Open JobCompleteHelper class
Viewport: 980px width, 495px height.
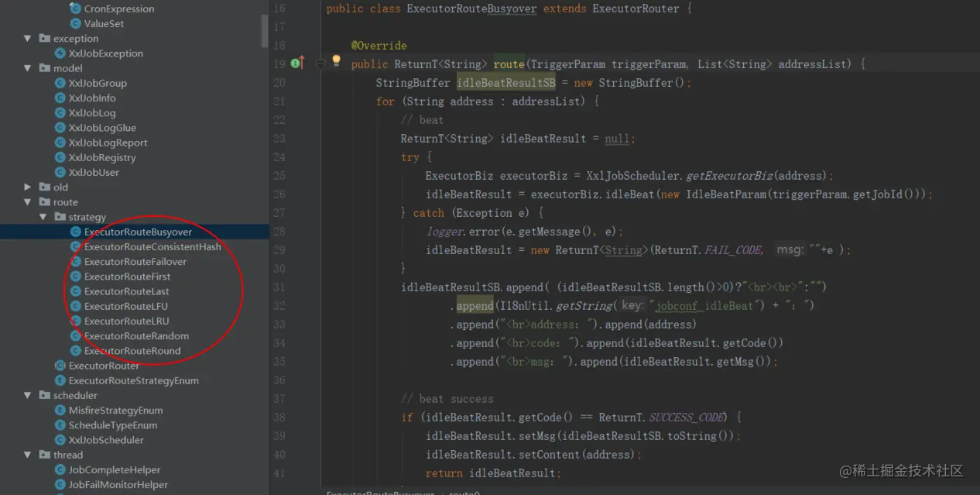[115, 469]
